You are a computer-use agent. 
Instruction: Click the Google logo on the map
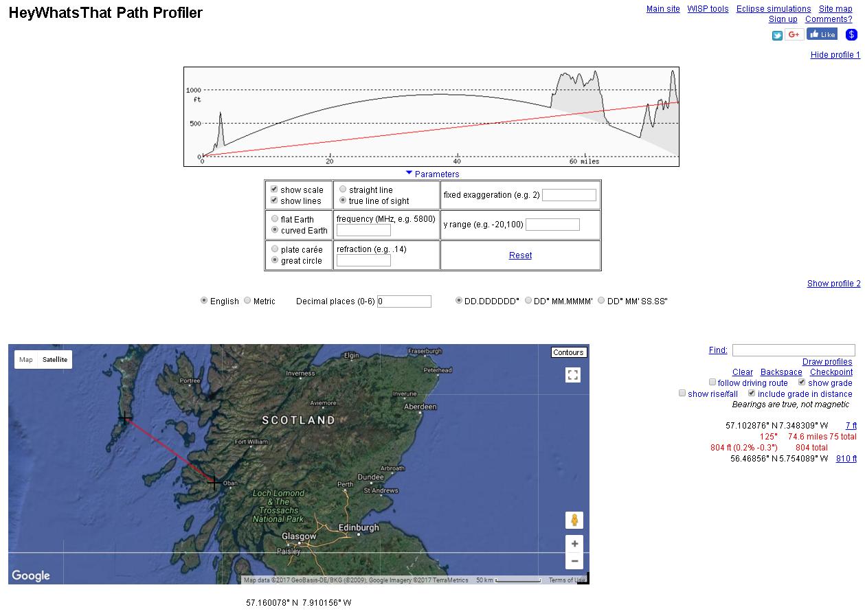point(31,575)
